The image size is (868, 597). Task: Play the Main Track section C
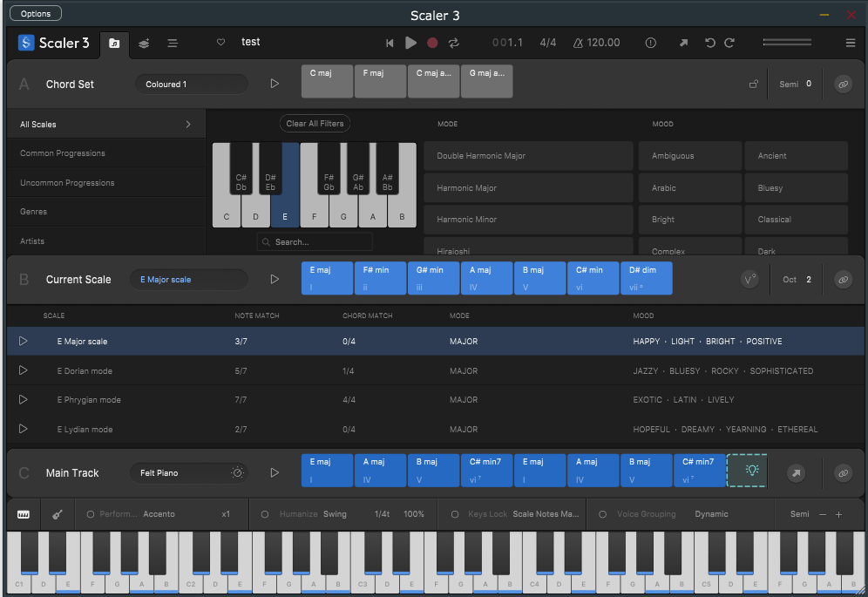(275, 472)
